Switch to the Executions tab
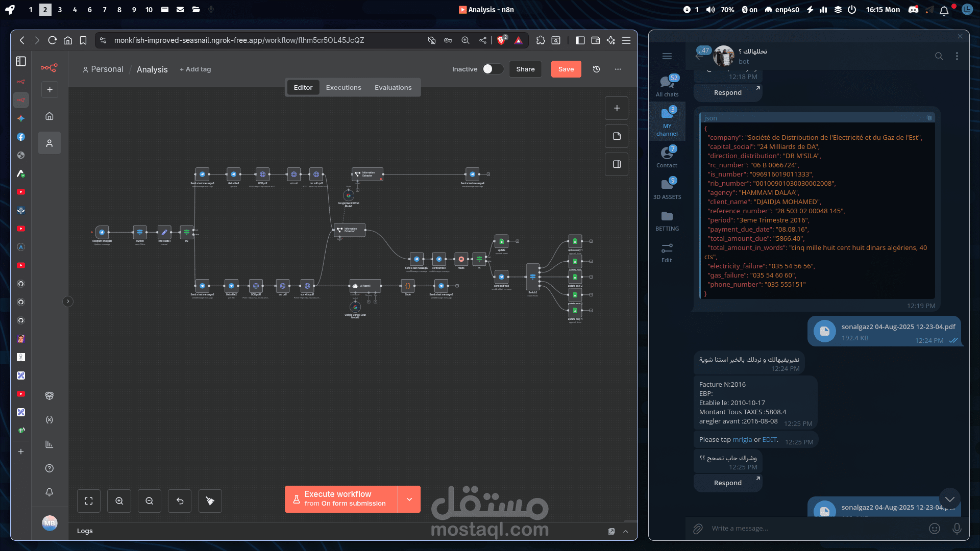 344,88
